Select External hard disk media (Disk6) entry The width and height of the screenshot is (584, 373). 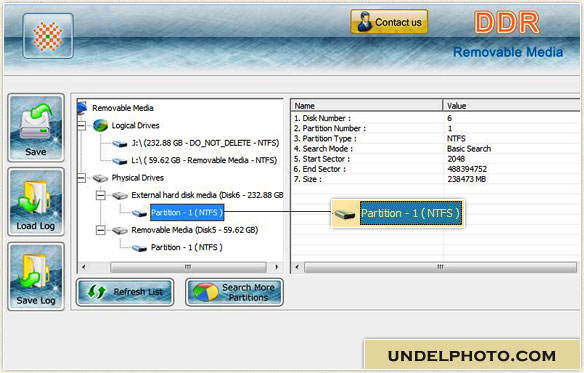coord(207,195)
